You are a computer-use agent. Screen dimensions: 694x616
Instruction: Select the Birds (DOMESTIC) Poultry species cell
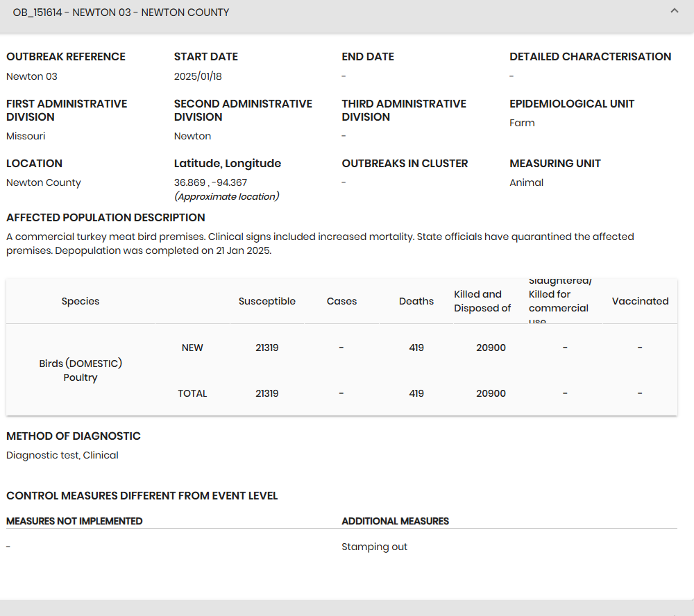(81, 370)
